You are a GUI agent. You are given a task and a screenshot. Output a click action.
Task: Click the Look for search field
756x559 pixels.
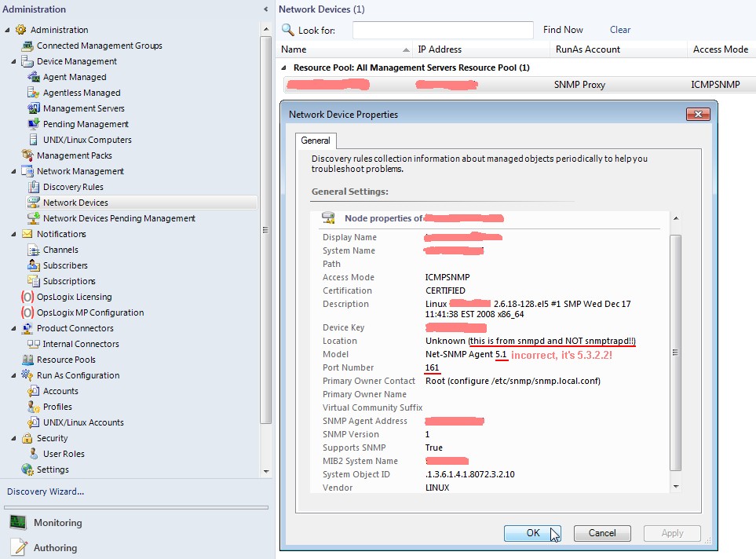(443, 30)
